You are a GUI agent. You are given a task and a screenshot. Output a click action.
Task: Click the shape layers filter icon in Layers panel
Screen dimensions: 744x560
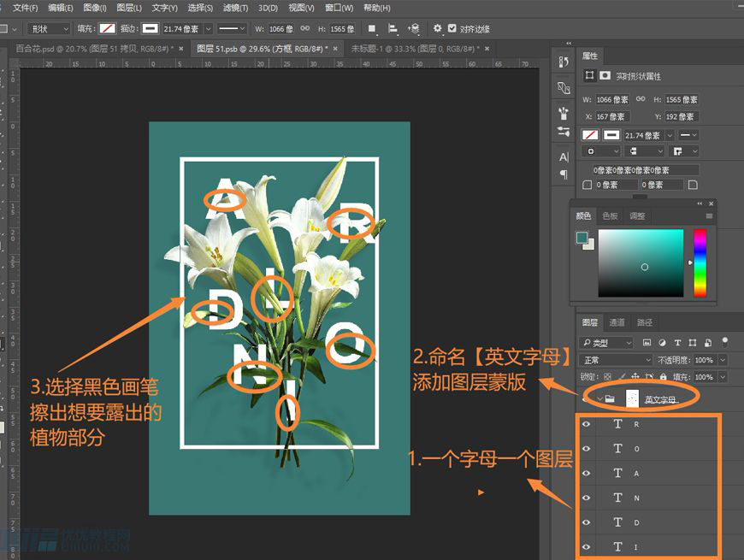[692, 342]
